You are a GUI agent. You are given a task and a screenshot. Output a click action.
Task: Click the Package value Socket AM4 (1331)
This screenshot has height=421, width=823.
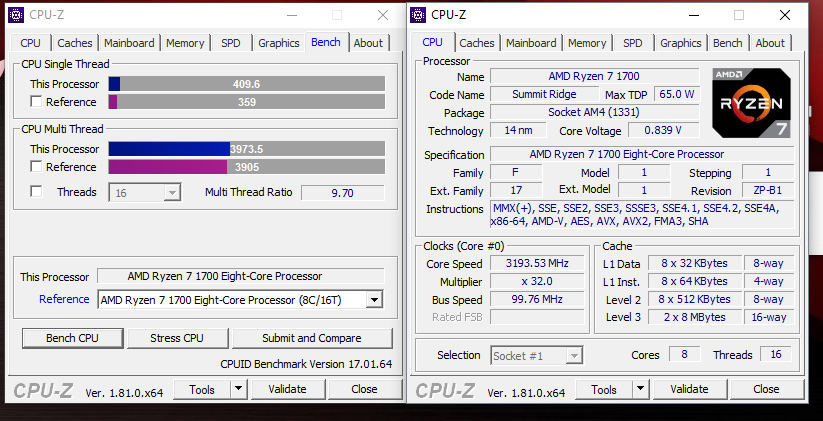594,112
